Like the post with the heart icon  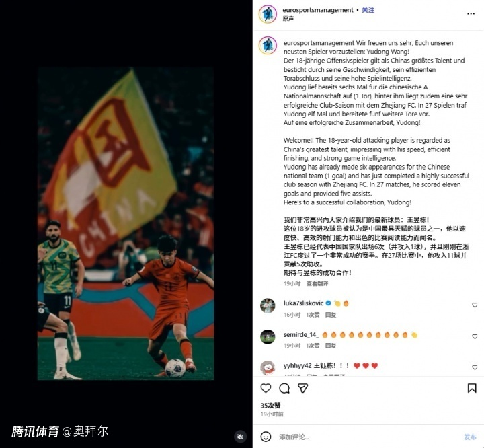pyautogui.click(x=266, y=388)
